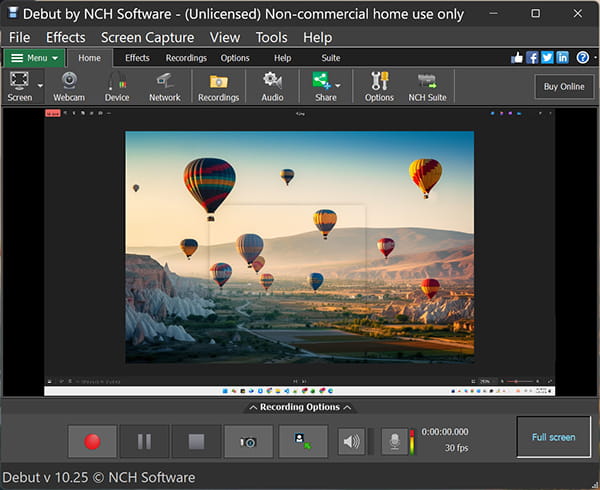Open the Tools menu
Image resolution: width=600 pixels, height=490 pixels.
[271, 37]
